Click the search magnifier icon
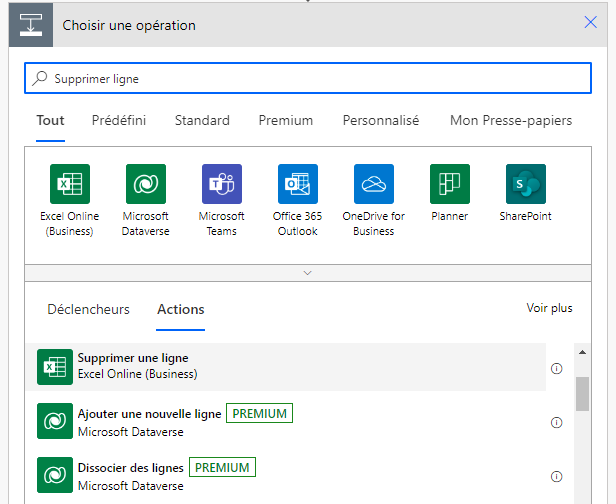This screenshot has width=616, height=504. pyautogui.click(x=40, y=78)
